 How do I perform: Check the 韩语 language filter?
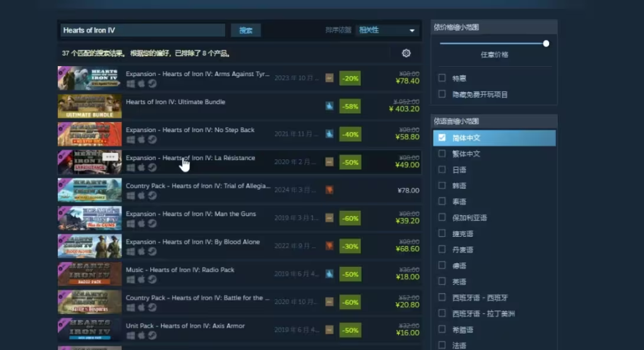click(442, 186)
